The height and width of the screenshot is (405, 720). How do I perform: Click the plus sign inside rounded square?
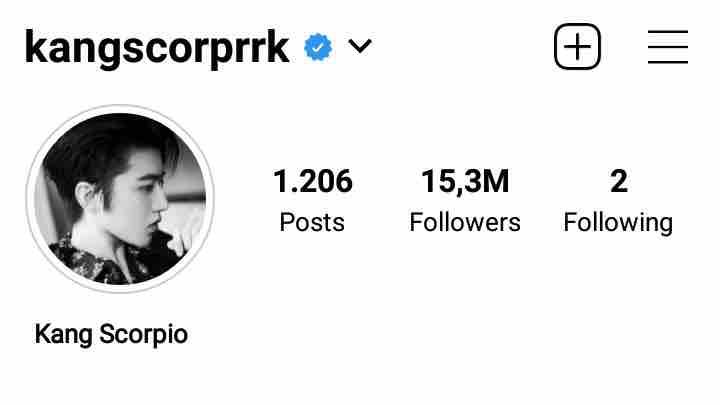(577, 46)
